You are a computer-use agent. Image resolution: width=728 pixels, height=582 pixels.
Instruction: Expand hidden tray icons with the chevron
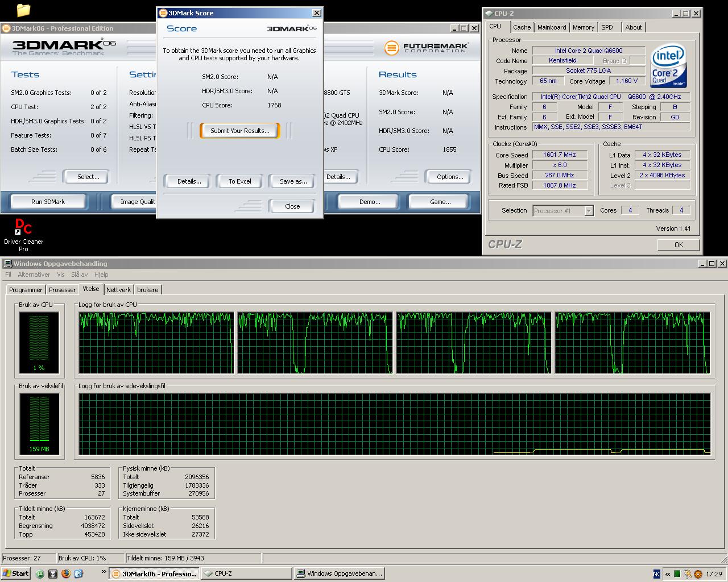[x=667, y=573]
